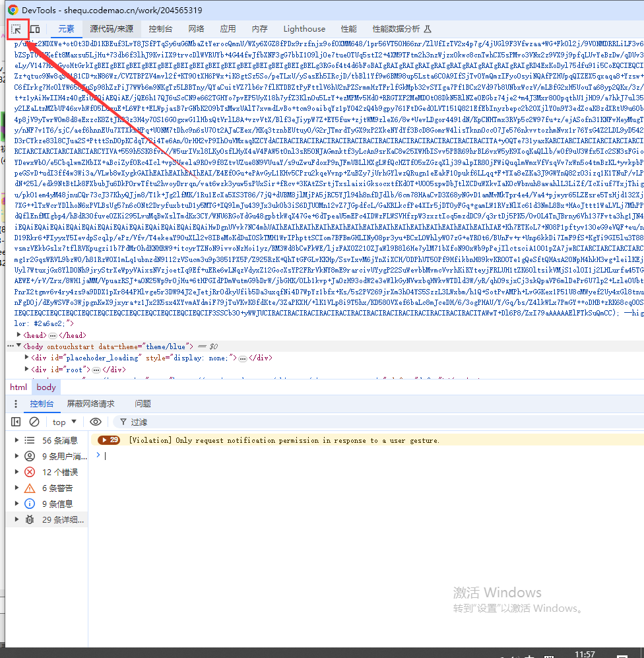The width and height of the screenshot is (644, 658).
Task: Select the user messages person icon
Action: click(30, 456)
